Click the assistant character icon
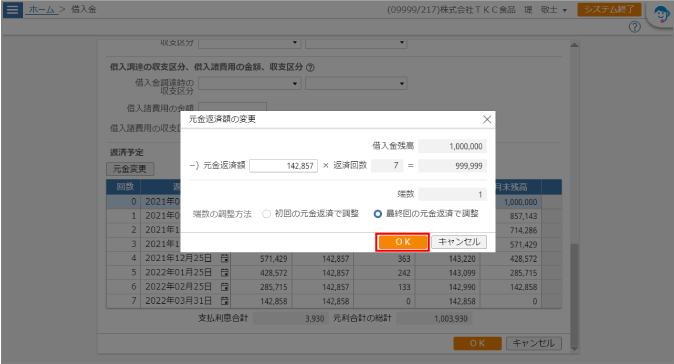 [x=661, y=14]
